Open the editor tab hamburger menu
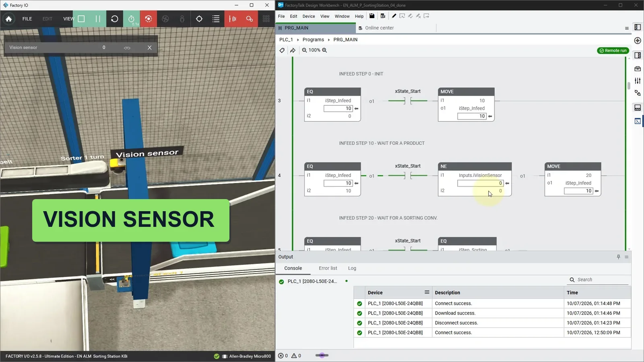 [x=627, y=28]
